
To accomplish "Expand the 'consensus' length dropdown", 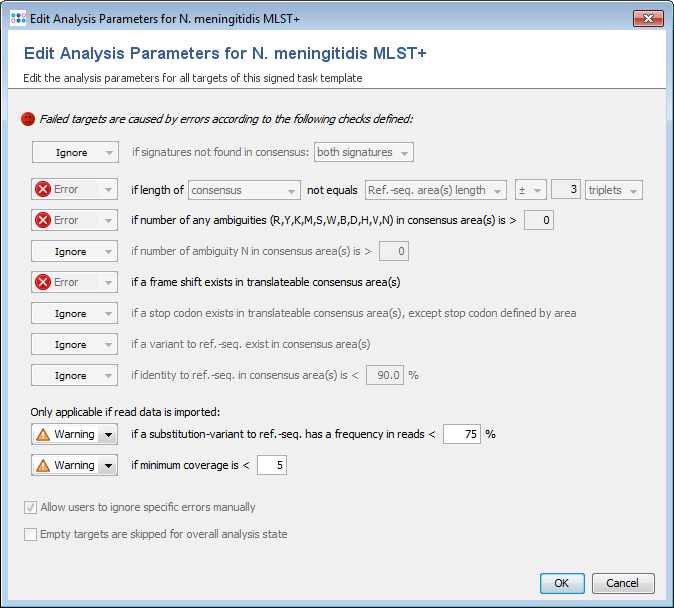I will point(244,190).
